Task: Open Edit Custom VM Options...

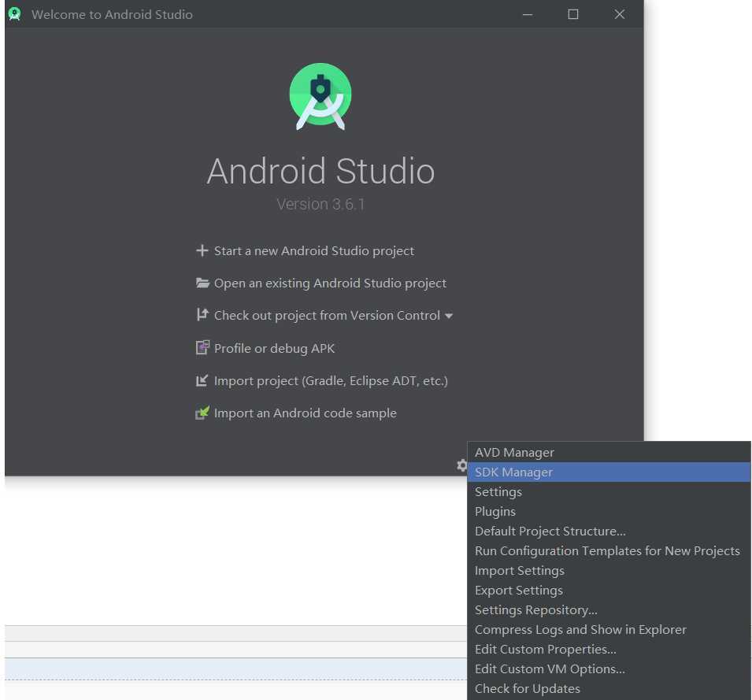Action: pyautogui.click(x=609, y=669)
